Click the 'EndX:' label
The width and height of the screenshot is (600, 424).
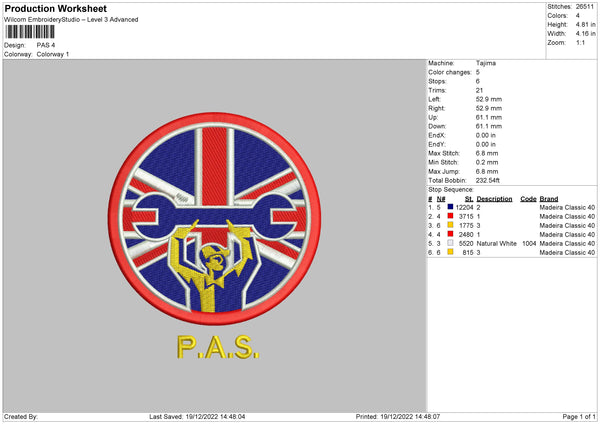pyautogui.click(x=437, y=135)
